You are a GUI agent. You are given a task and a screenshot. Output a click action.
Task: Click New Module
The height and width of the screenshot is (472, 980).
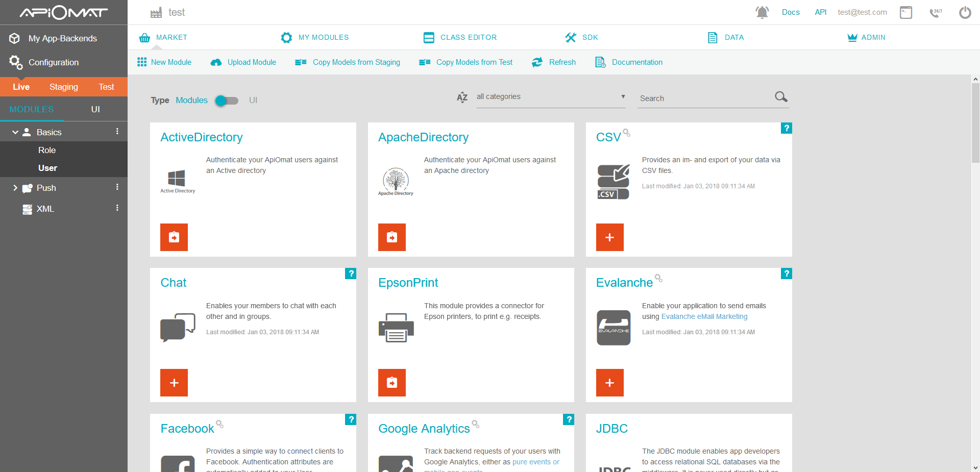(x=164, y=62)
